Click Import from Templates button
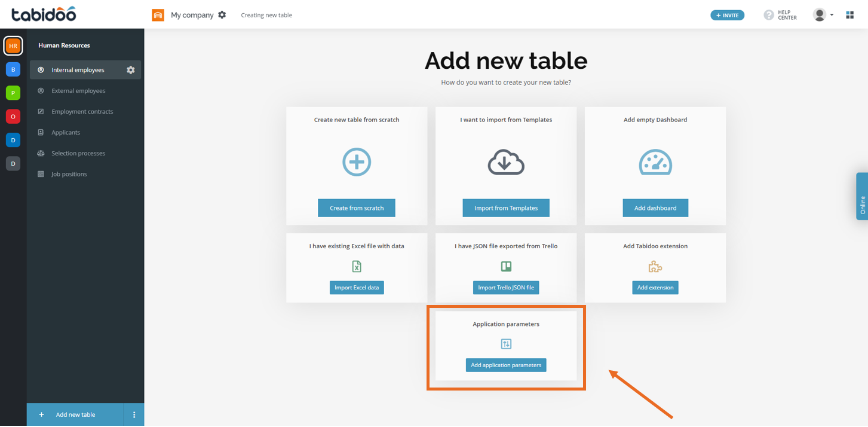 click(x=506, y=208)
